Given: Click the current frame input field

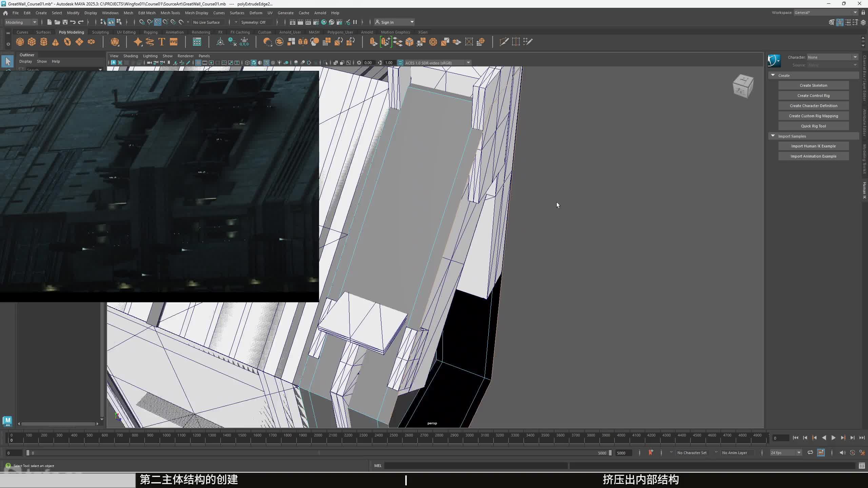Looking at the screenshot, I should coord(780,438).
